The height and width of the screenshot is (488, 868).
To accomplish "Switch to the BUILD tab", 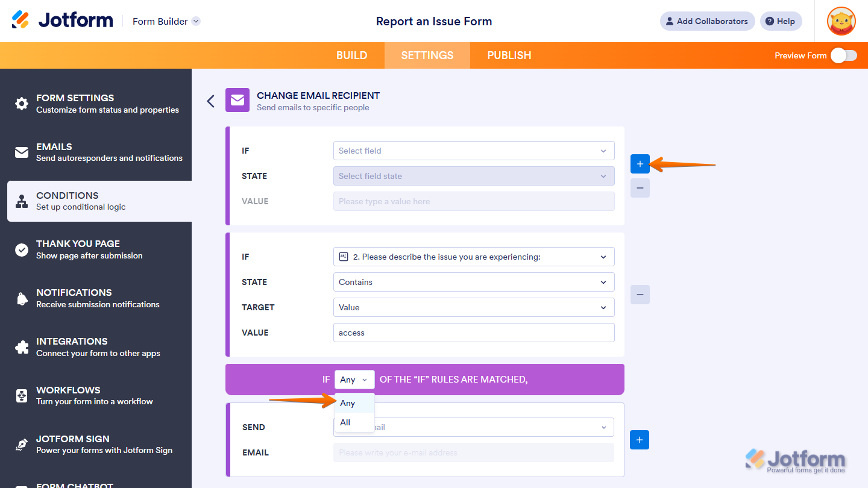I will [351, 55].
